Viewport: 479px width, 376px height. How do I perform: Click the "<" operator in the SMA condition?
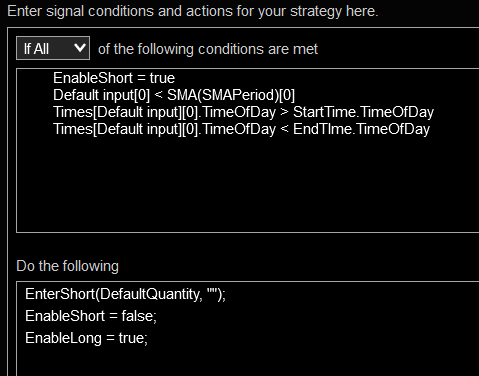(x=158, y=95)
